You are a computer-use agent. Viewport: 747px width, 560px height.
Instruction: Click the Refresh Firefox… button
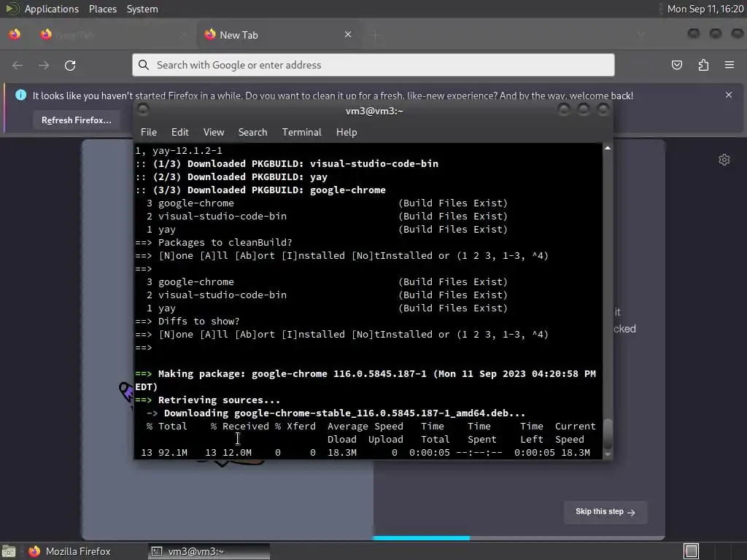click(76, 120)
